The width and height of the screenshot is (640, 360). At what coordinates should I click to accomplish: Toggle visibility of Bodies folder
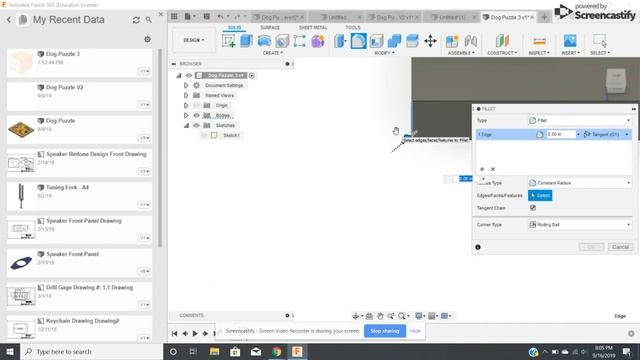coord(196,116)
